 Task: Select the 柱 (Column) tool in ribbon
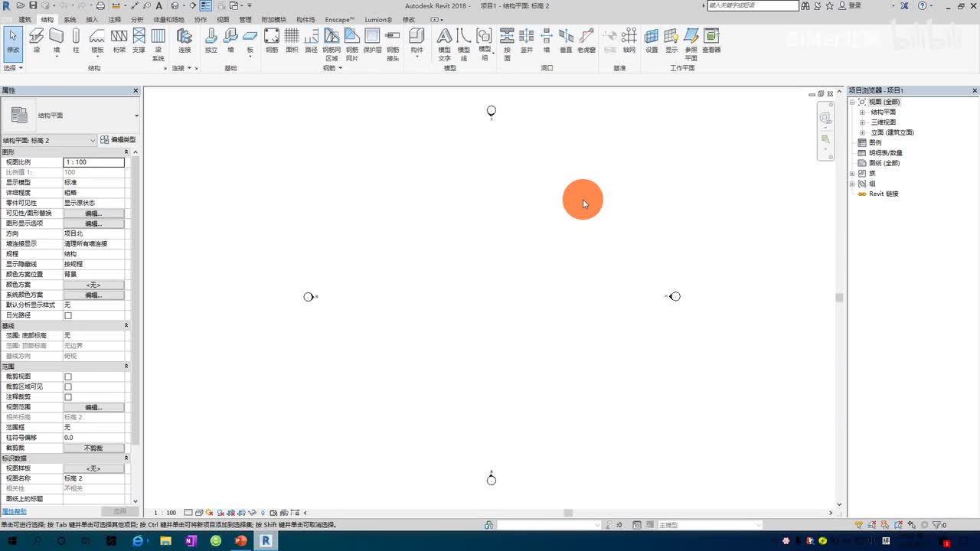click(76, 40)
